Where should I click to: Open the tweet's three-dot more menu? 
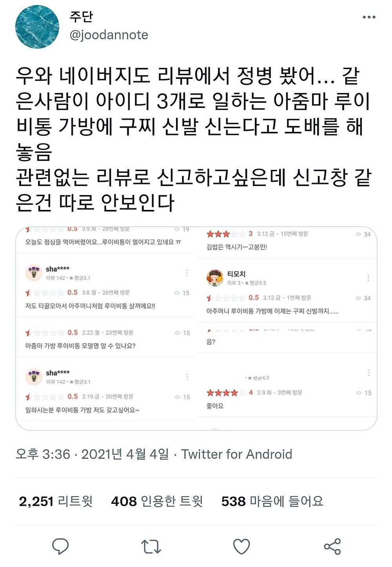point(369,17)
